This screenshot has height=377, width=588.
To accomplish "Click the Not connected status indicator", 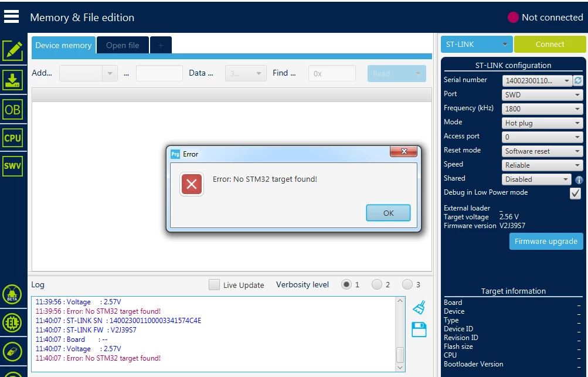I will (x=545, y=17).
